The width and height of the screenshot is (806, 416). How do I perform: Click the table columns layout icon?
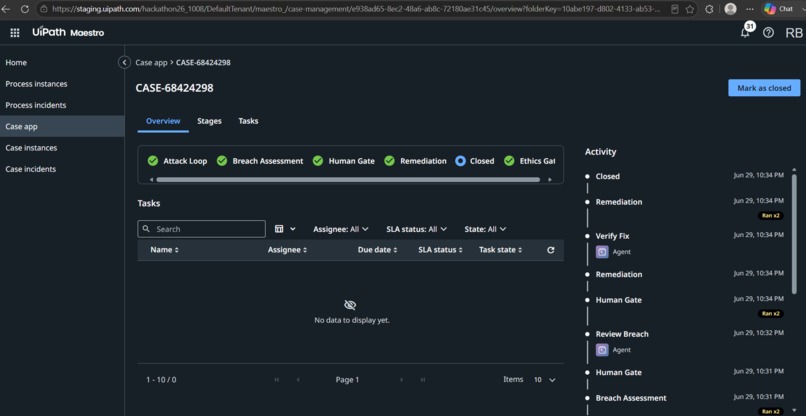coord(279,229)
